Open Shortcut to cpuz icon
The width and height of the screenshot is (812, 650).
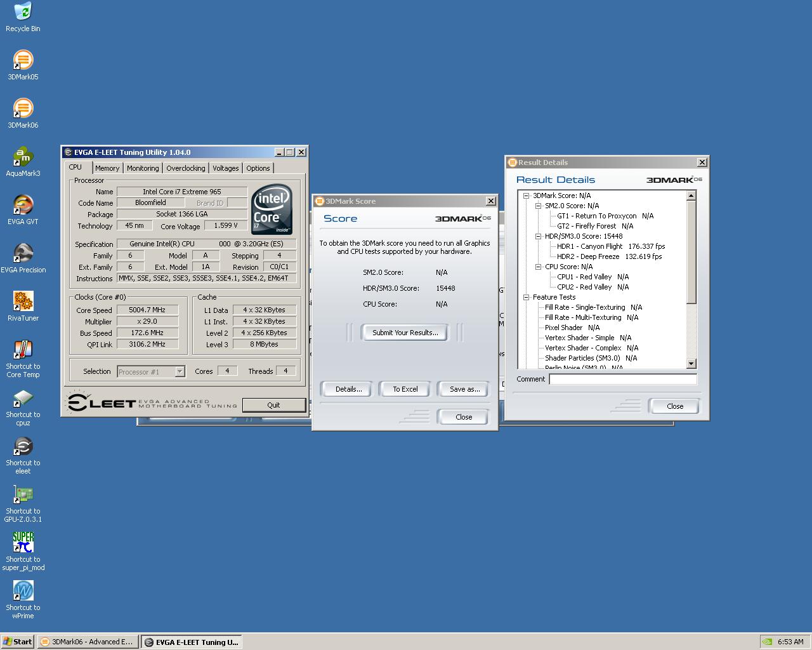click(x=23, y=408)
